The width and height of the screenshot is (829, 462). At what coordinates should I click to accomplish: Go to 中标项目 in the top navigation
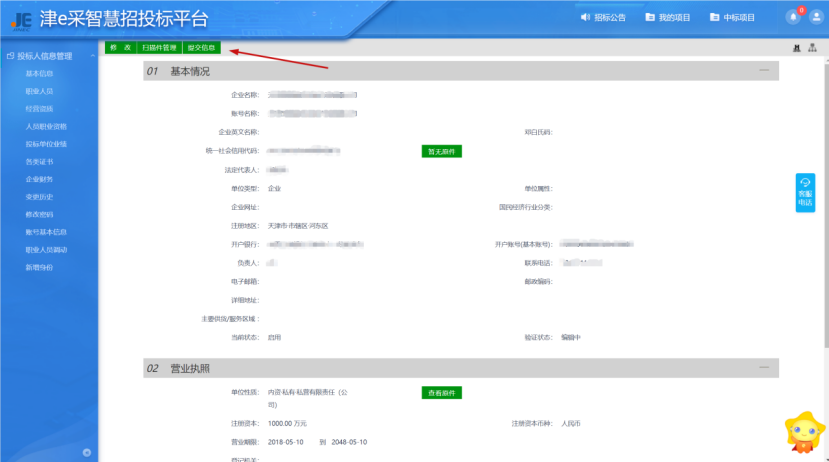coord(732,18)
